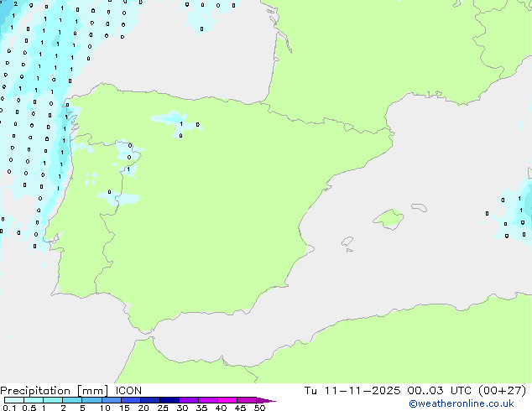
Task: Select the 5–10 mm legend color swatch
Action: [91, 400]
